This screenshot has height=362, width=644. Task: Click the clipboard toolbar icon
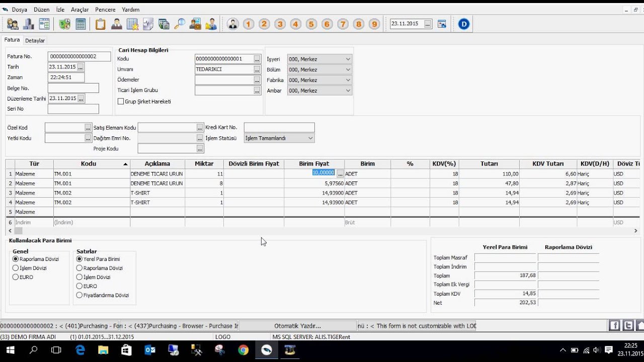click(101, 24)
